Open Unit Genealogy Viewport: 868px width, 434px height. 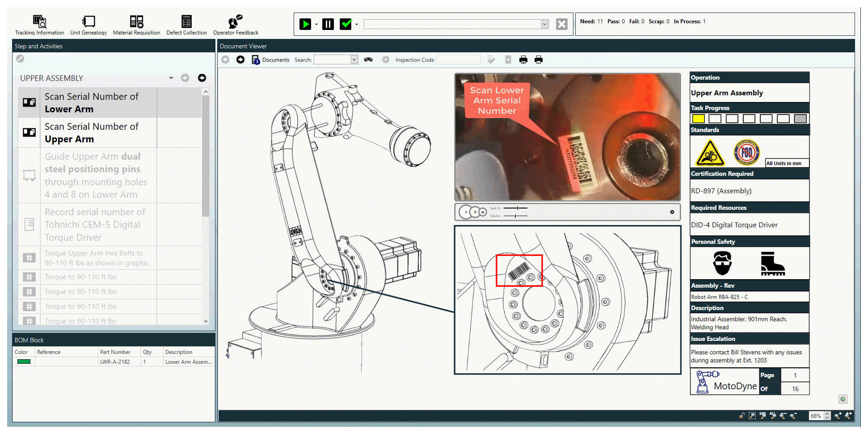point(88,25)
